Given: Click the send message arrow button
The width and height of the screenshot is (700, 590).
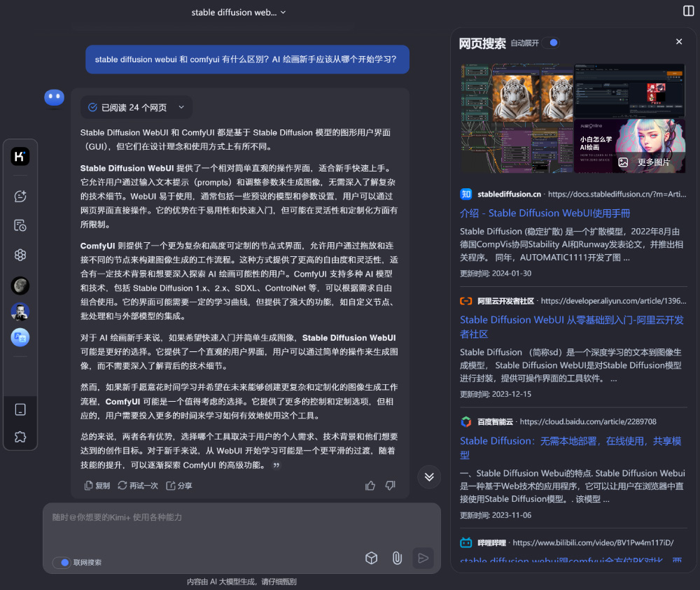Looking at the screenshot, I should point(423,558).
